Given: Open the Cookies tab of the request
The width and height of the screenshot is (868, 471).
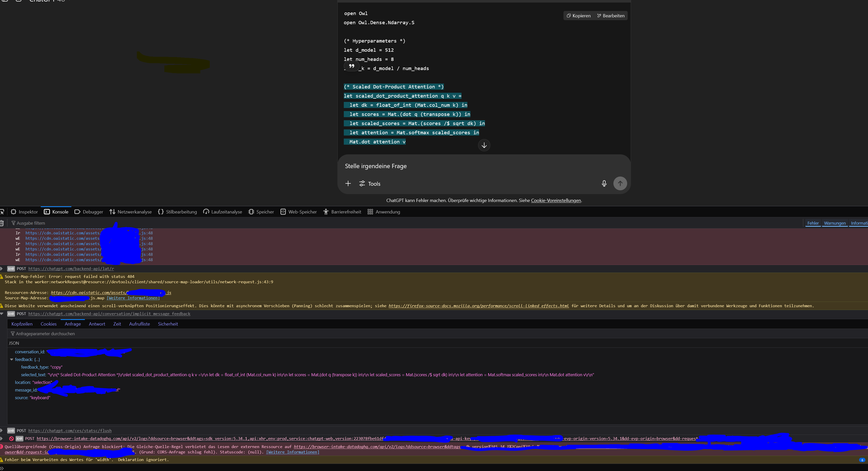Looking at the screenshot, I should coord(48,324).
